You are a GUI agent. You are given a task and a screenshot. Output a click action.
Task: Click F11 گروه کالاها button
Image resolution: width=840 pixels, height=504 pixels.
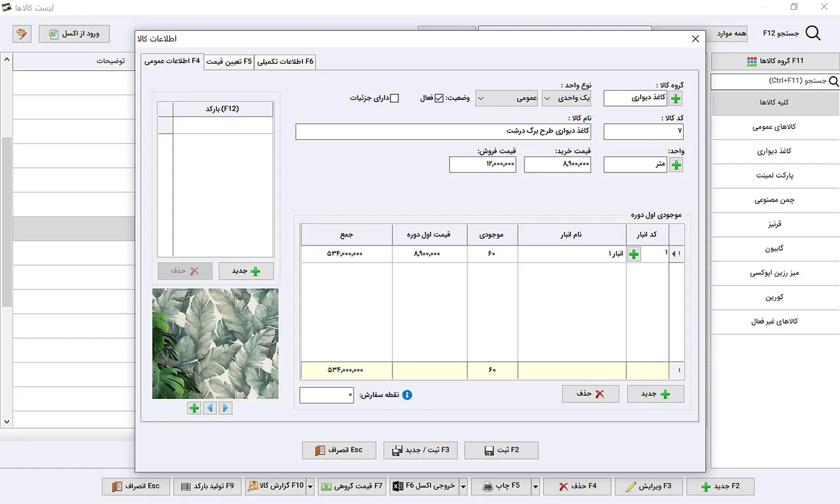pos(775,62)
